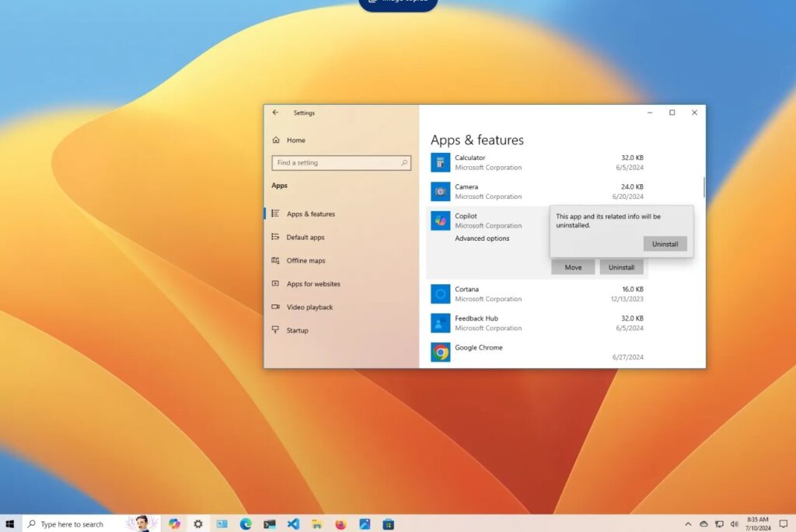This screenshot has height=532, width=796.
Task: Click the taskbar icon left of Edge
Action: pyautogui.click(x=222, y=524)
